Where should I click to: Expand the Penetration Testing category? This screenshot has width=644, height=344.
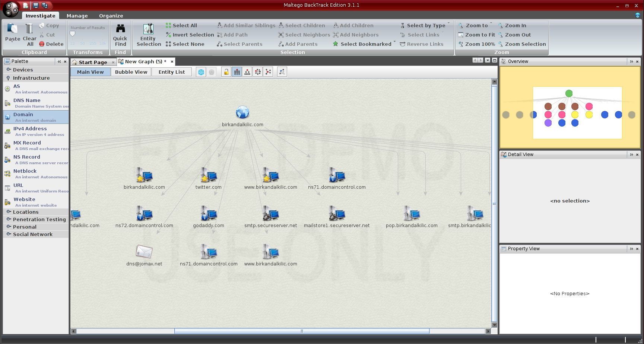pyautogui.click(x=36, y=219)
